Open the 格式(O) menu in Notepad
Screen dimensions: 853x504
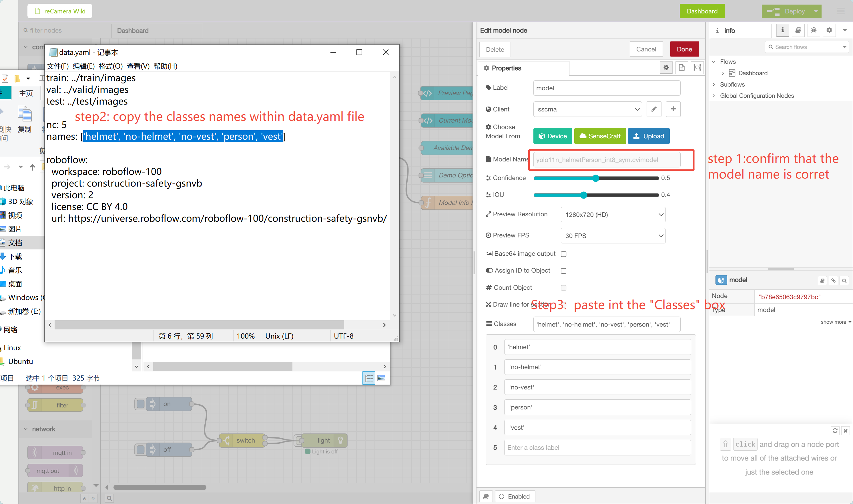click(110, 66)
